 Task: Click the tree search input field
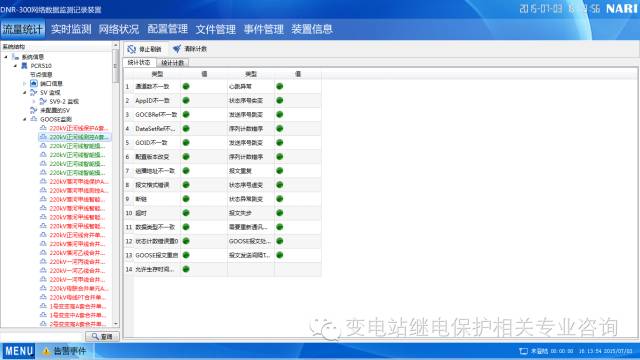point(42,336)
